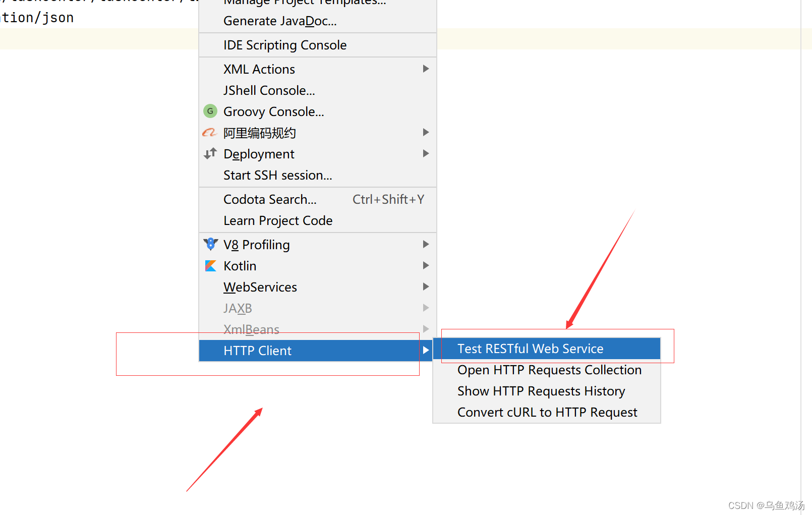Select Learn Project Code
This screenshot has height=515, width=812.
(x=318, y=220)
